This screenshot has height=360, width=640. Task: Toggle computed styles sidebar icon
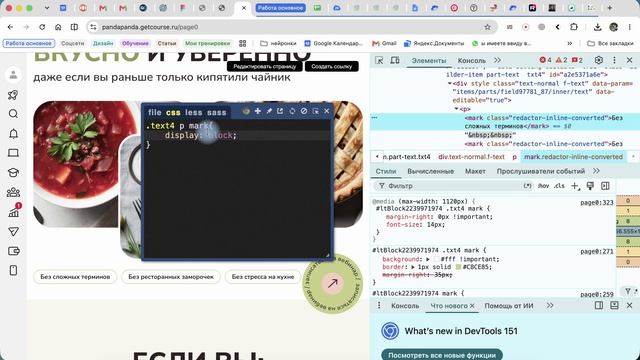tap(605, 186)
